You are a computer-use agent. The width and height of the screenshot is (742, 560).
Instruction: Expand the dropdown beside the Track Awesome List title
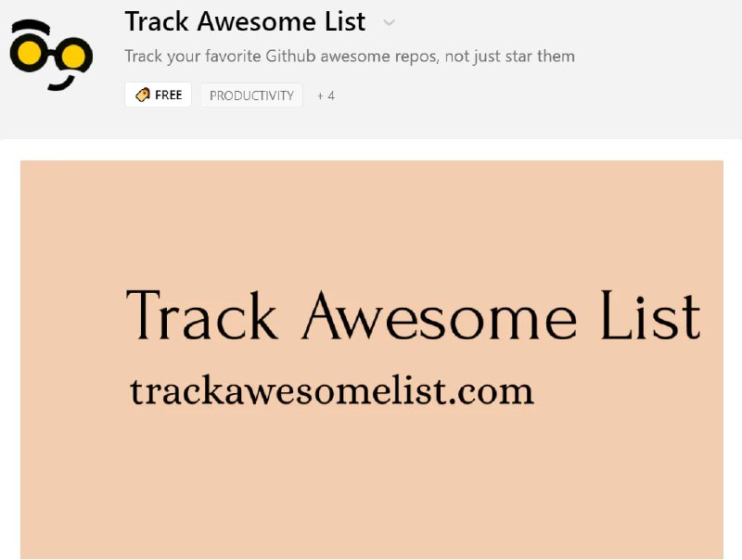[x=388, y=22]
